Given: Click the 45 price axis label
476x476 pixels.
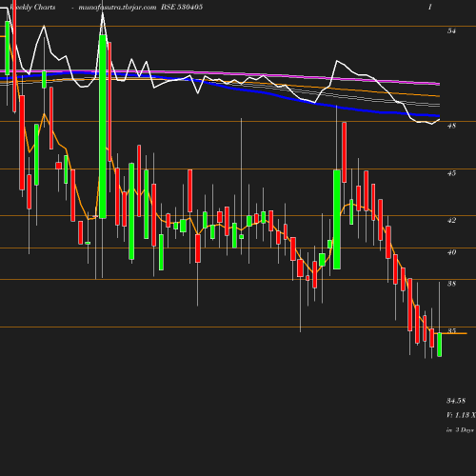Looking at the screenshot, I should click(x=451, y=173).
